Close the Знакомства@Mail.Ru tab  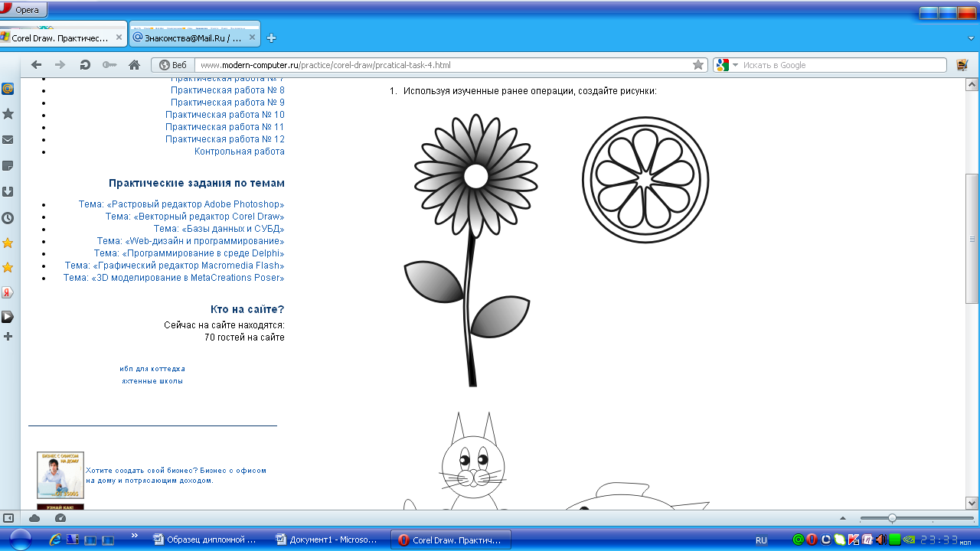click(250, 37)
